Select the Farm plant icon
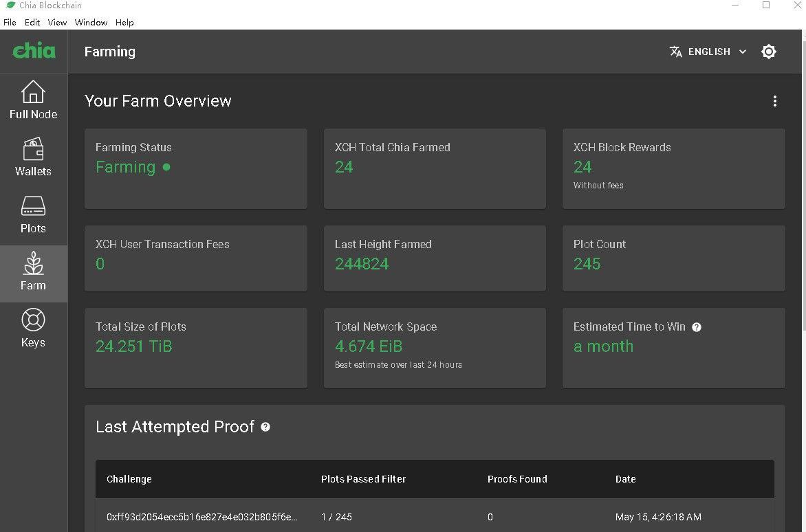Image resolution: width=806 pixels, height=532 pixels. point(34,263)
